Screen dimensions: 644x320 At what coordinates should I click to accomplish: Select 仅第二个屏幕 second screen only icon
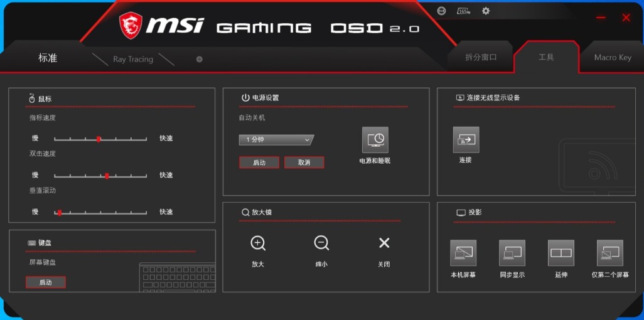[610, 253]
